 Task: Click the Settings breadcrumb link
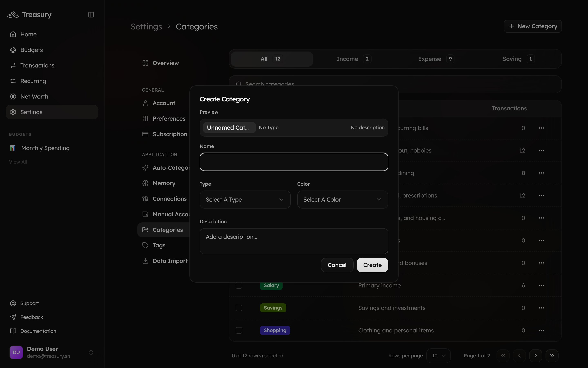[x=146, y=27]
